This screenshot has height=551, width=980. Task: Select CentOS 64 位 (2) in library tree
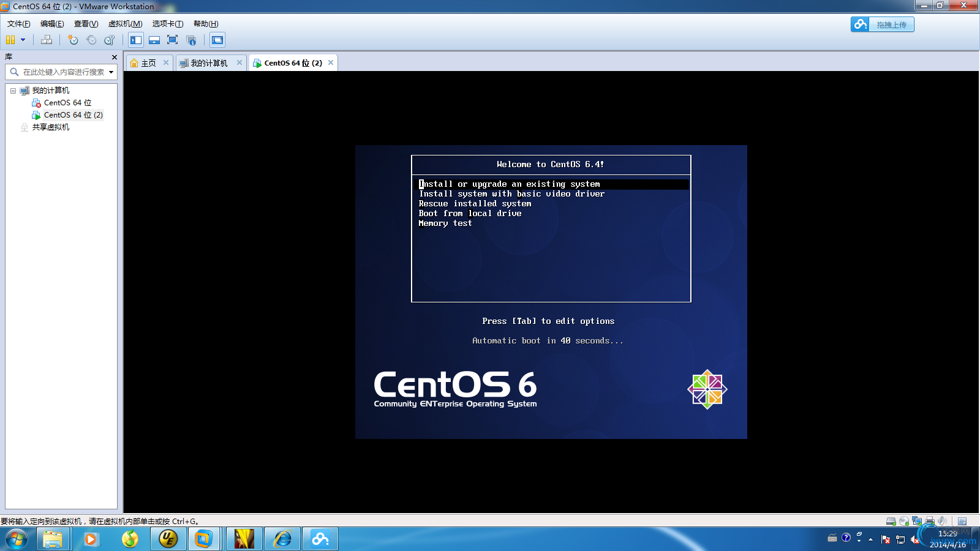coord(73,115)
